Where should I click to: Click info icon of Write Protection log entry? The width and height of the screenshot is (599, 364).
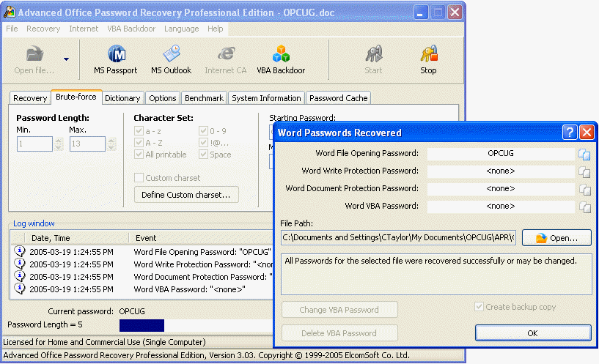click(20, 264)
